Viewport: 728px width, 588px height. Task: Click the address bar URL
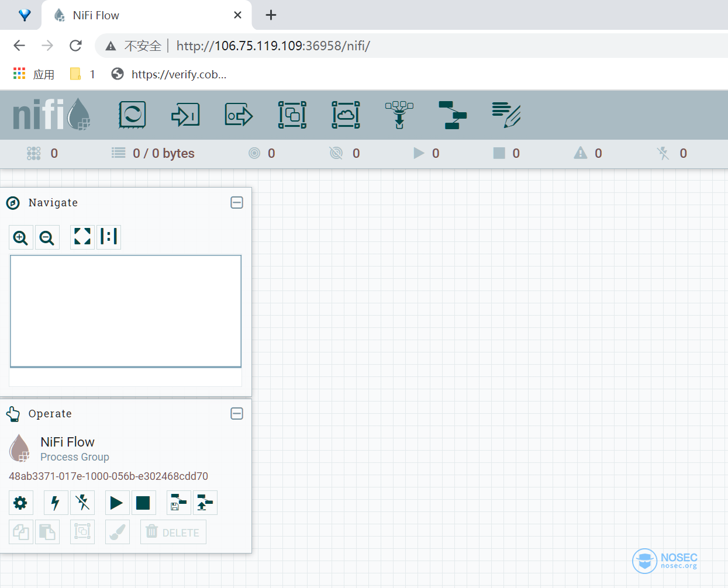click(273, 46)
